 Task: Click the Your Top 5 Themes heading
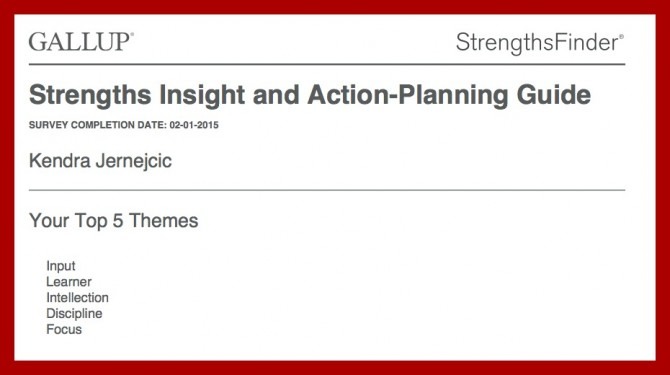(114, 221)
